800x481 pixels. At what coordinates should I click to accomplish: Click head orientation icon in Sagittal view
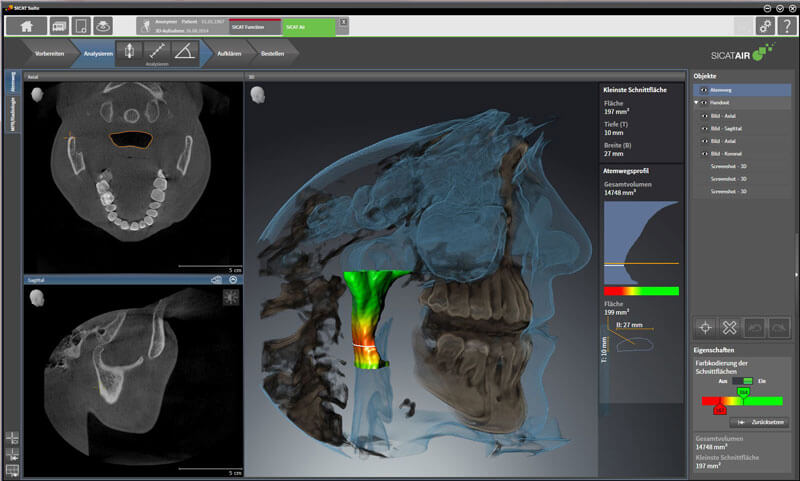pyautogui.click(x=37, y=297)
